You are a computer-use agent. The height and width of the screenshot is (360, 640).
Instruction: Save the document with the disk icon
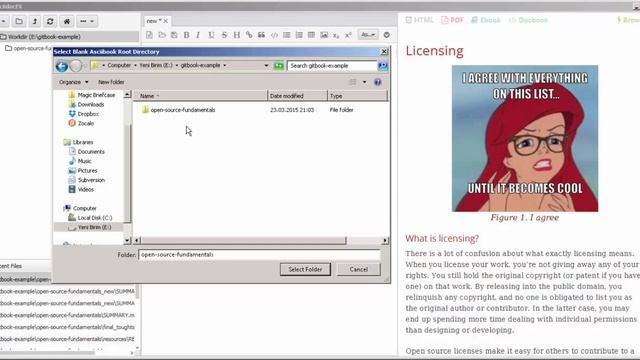coord(174,35)
